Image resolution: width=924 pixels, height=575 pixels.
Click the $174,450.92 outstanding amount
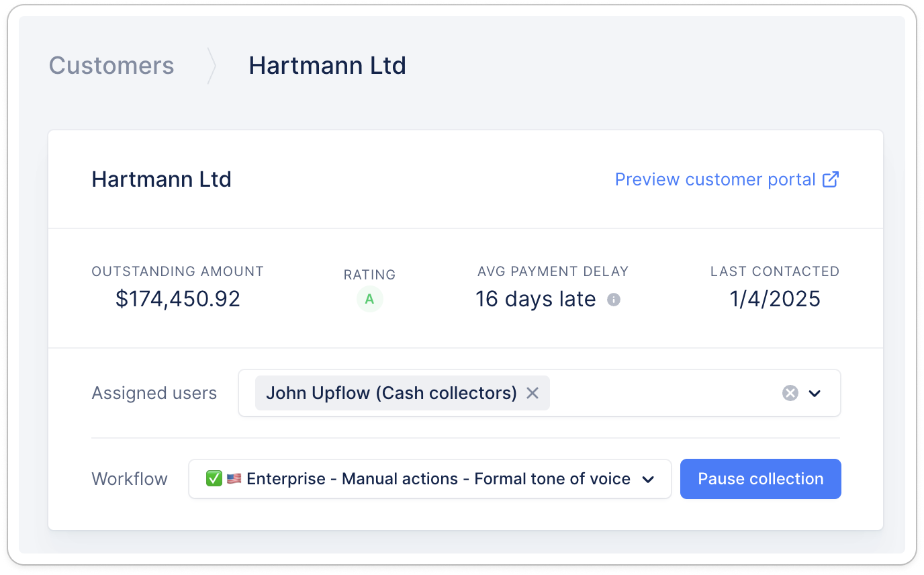[178, 299]
